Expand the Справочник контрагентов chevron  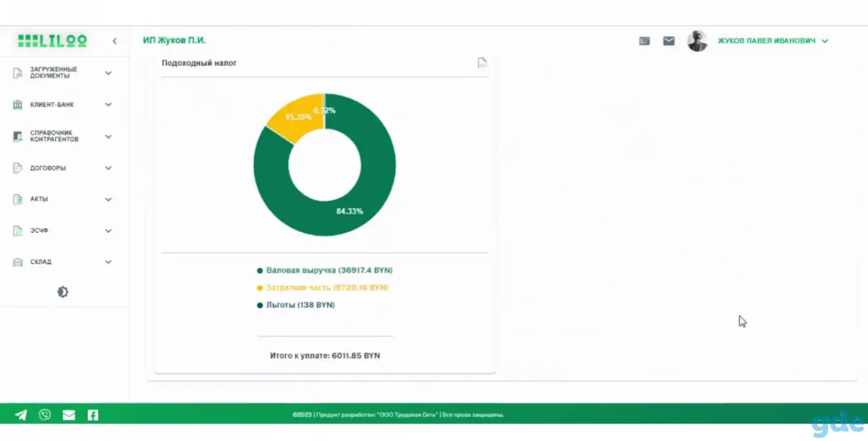pos(108,136)
